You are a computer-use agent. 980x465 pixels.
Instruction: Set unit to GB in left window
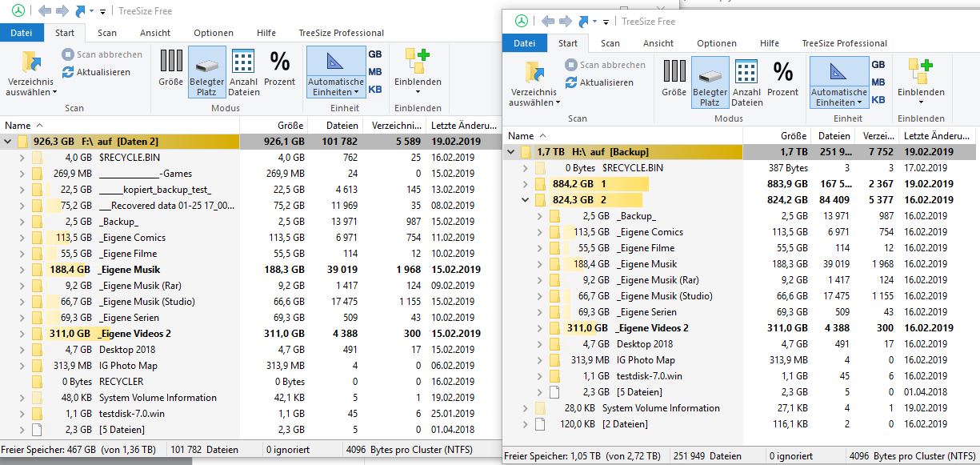(x=374, y=54)
